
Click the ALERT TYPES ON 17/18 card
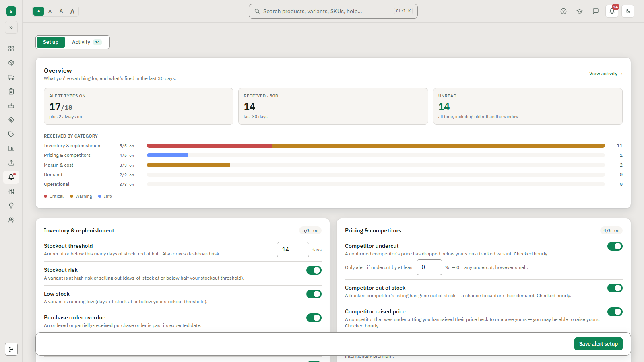138,106
